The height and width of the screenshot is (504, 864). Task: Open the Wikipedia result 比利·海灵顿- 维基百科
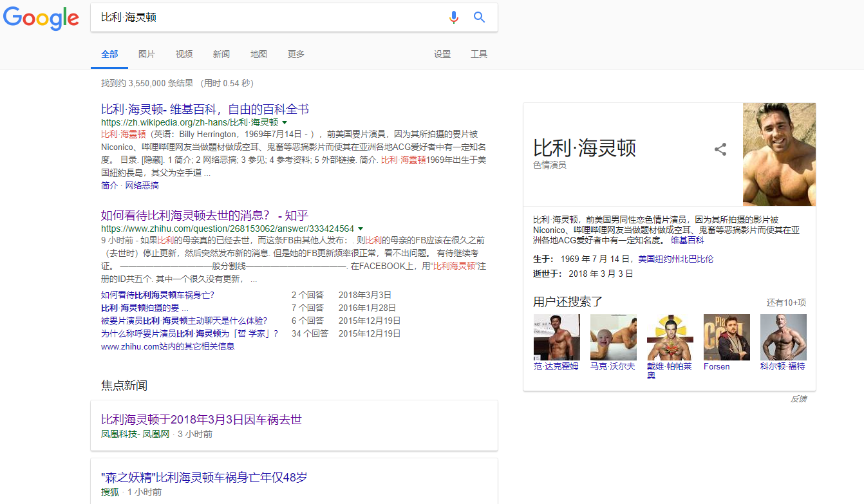[x=205, y=109]
